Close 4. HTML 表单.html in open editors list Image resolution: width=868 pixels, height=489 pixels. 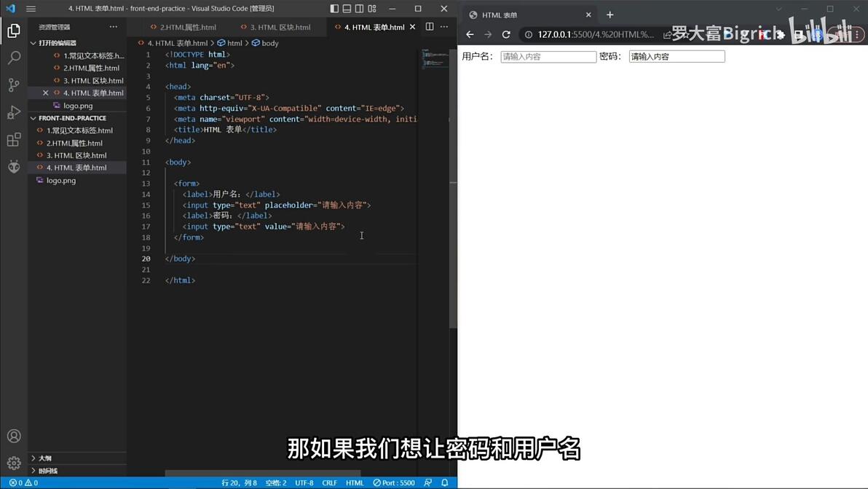[x=45, y=93]
